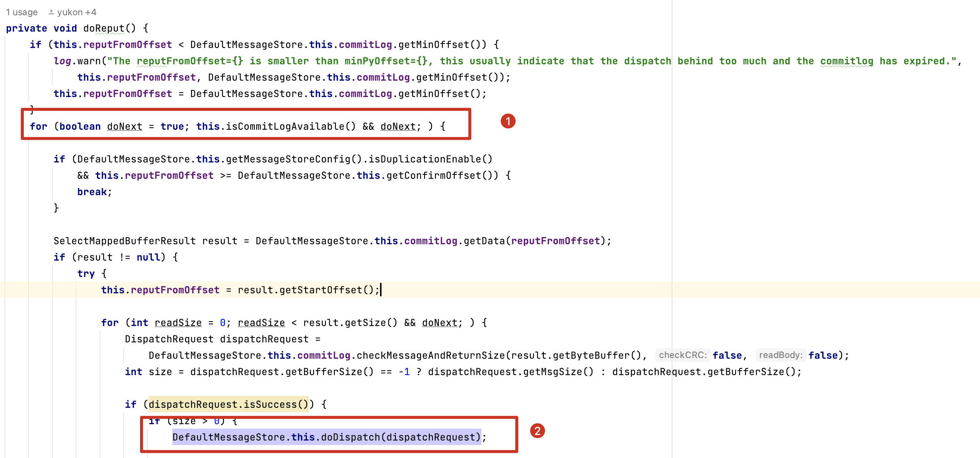Viewport: 980px width, 458px height.
Task: Click the break statement keyword
Action: tap(92, 191)
